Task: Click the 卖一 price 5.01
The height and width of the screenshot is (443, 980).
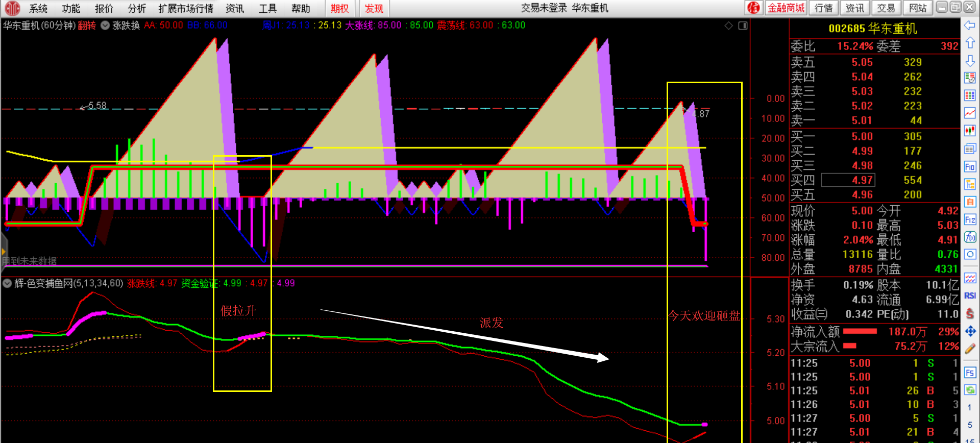Action: (x=862, y=120)
